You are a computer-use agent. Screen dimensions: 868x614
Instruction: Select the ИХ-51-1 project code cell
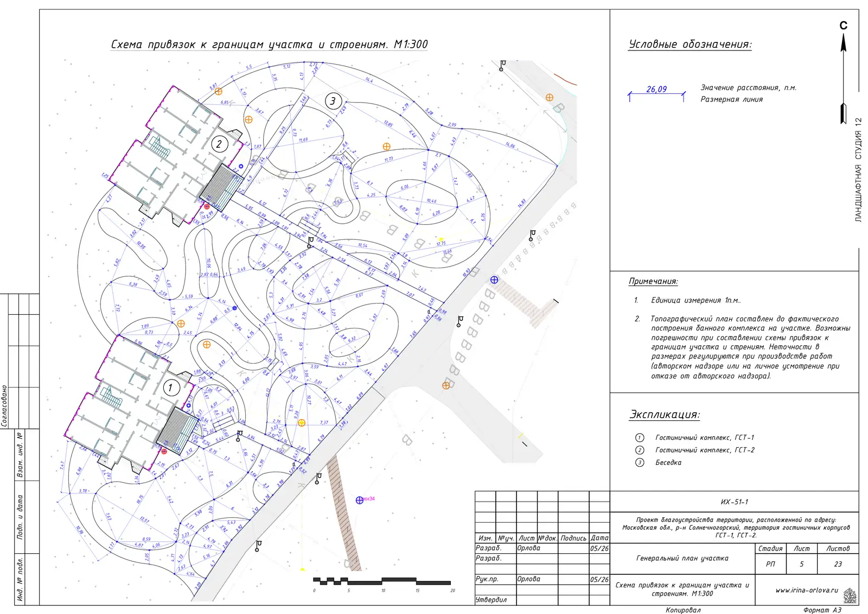pyautogui.click(x=735, y=502)
